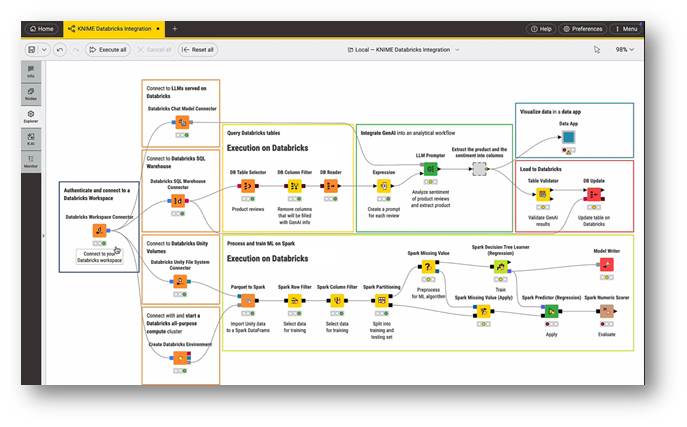Select the Spark Predictor (Regression) node
Image resolution: width=687 pixels, height=427 pixels.
(x=551, y=311)
